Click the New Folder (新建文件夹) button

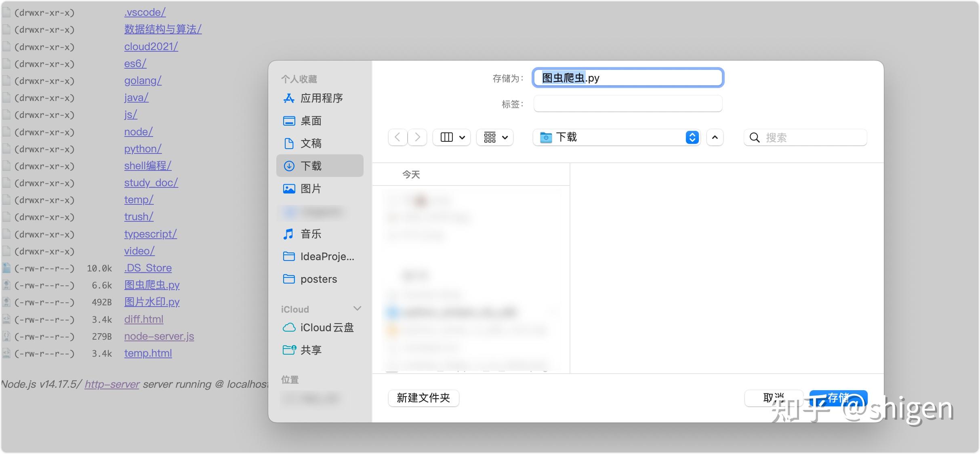[423, 398]
